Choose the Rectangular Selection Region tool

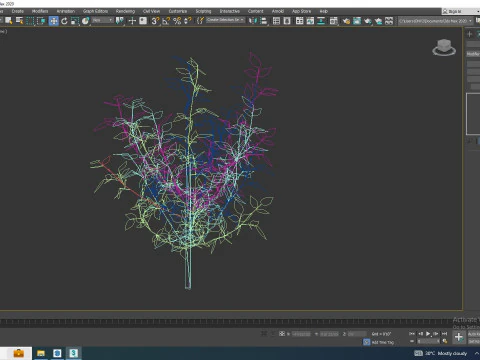tap(30, 21)
